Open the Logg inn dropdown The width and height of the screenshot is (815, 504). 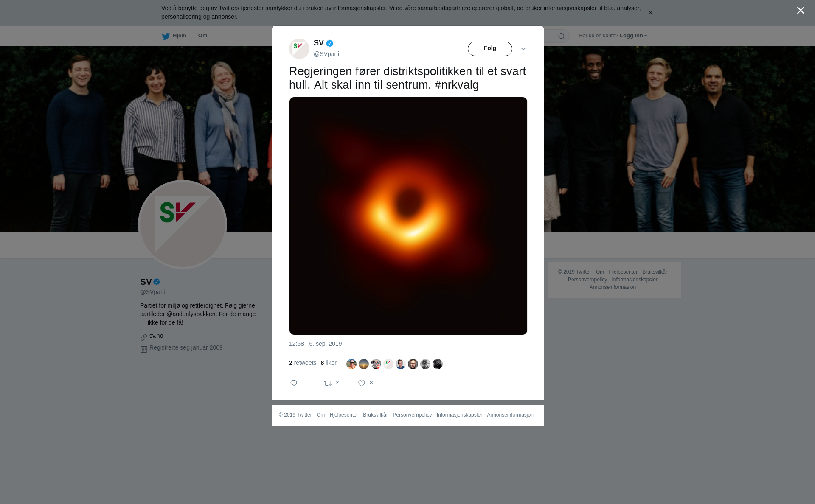tap(633, 36)
